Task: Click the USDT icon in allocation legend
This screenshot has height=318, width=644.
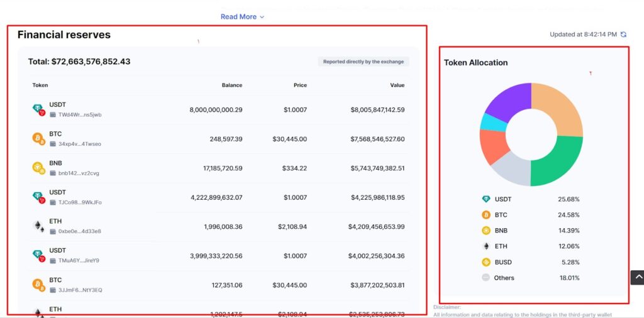Action: point(486,199)
